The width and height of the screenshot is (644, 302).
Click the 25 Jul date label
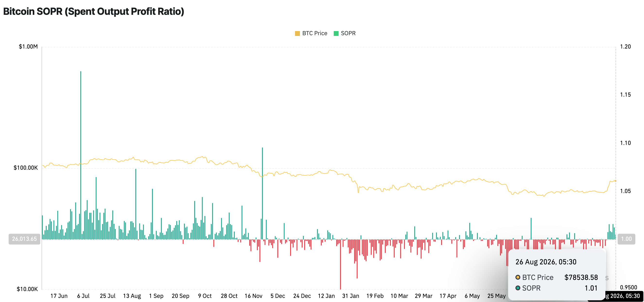pyautogui.click(x=108, y=296)
